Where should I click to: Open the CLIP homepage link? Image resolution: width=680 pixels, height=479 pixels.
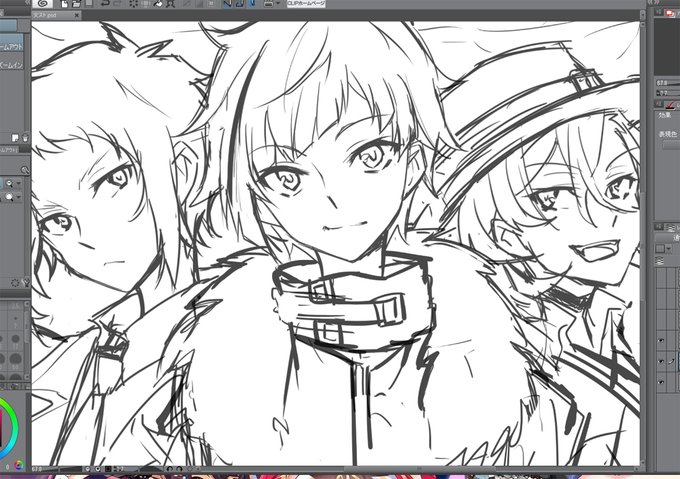306,3
